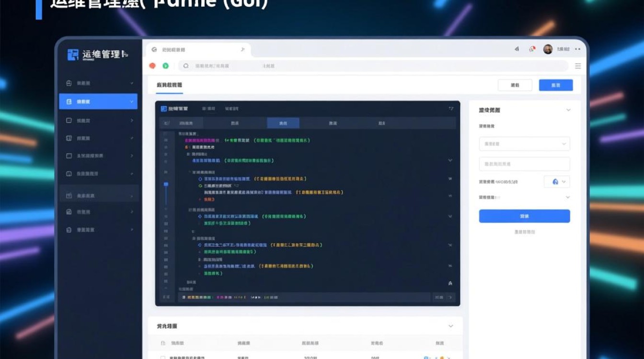Tick the checkbox in the first table row
Image resolution: width=644 pixels, height=359 pixels.
point(163,357)
